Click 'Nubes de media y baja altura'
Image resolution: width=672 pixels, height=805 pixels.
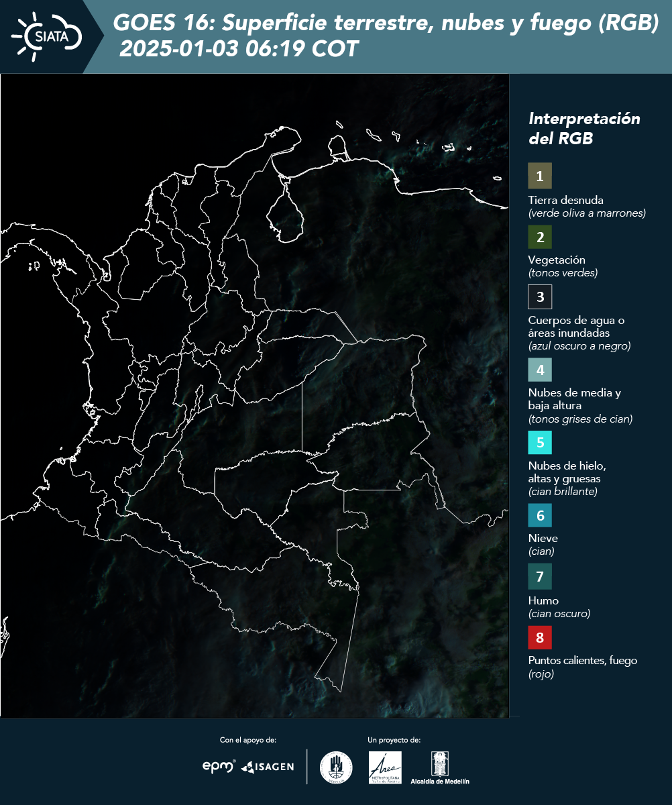tap(575, 399)
